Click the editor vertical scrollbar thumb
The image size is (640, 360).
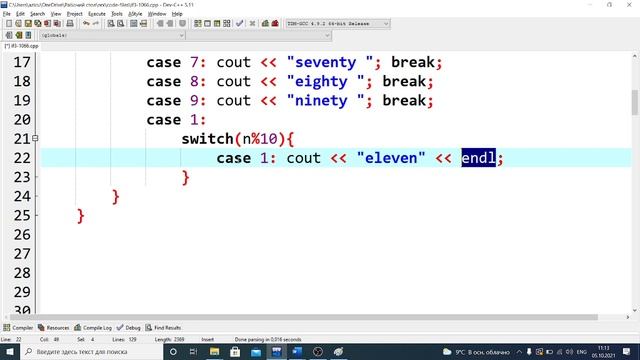[634, 102]
